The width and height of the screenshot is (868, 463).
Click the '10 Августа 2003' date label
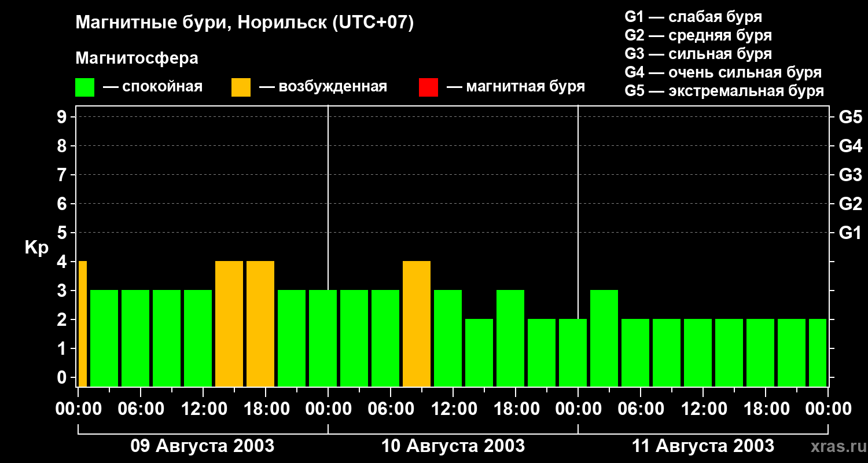point(453,446)
